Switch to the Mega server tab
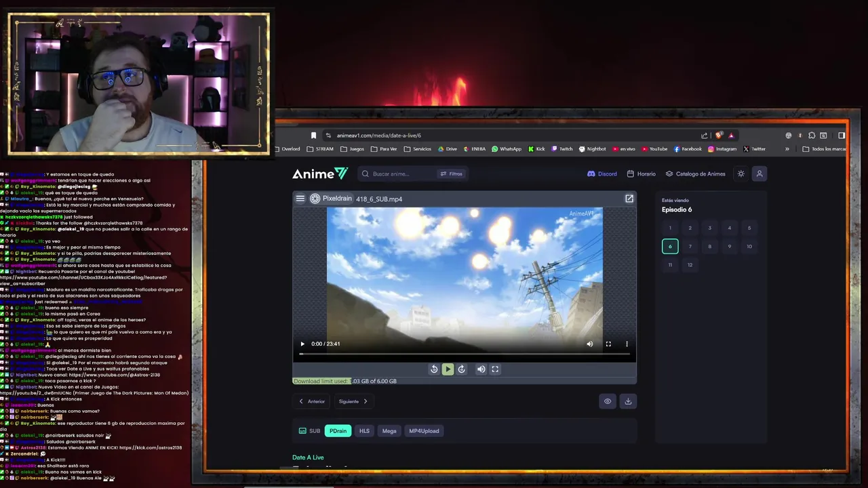Viewport: 868px width, 488px height. tap(389, 431)
